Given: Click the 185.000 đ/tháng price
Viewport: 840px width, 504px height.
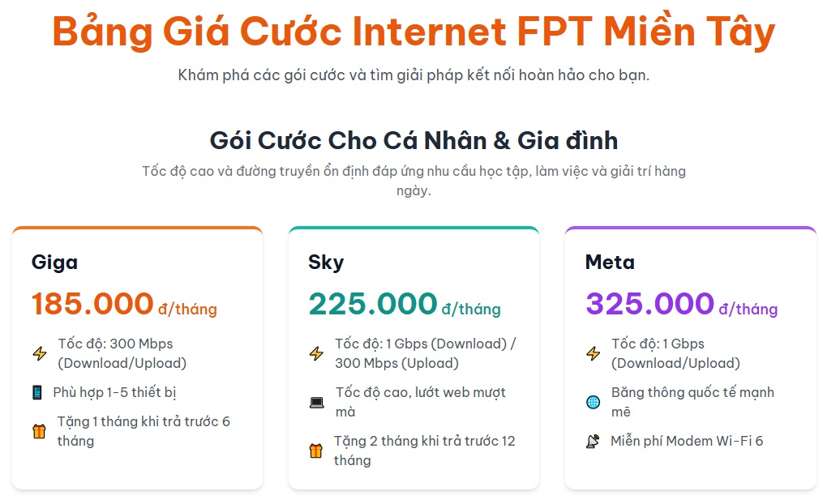Looking at the screenshot, I should (124, 305).
